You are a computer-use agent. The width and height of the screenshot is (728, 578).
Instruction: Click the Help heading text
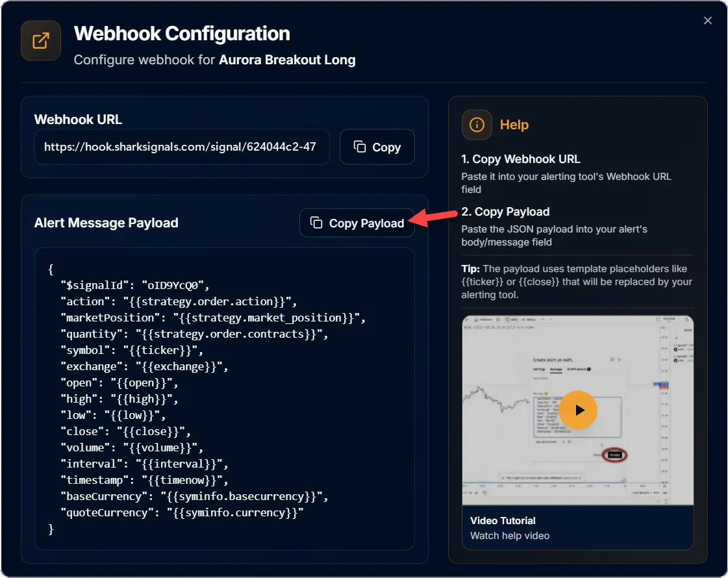click(514, 125)
